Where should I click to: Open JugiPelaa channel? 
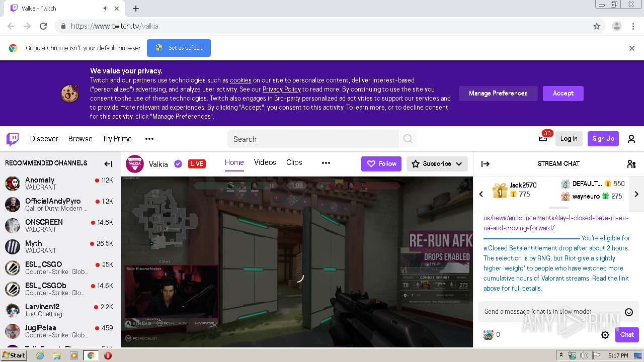[x=60, y=331]
